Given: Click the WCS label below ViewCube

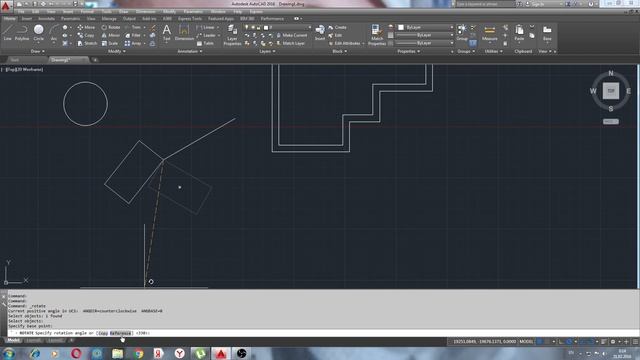Looking at the screenshot, I should [611, 122].
